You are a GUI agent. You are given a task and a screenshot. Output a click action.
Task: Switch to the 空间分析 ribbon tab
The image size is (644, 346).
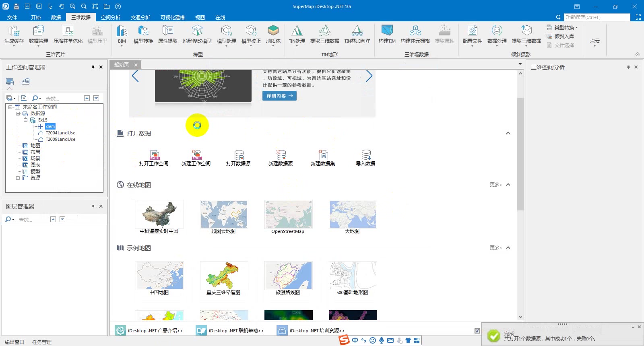pos(111,17)
